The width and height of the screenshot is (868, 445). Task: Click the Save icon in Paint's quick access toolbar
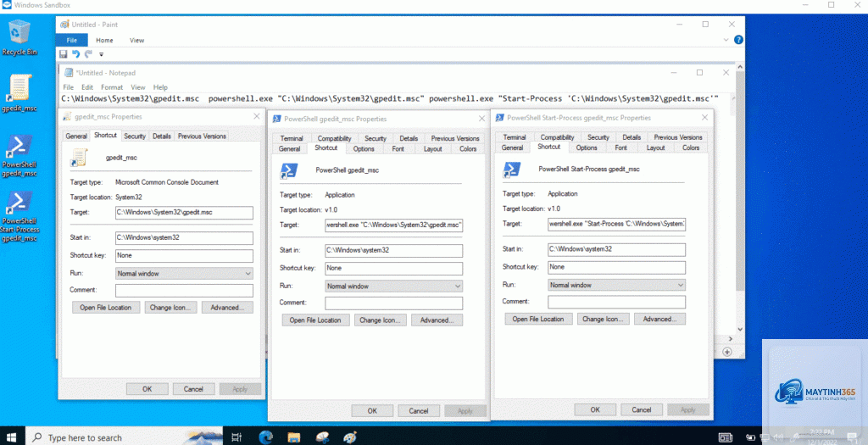coord(63,54)
